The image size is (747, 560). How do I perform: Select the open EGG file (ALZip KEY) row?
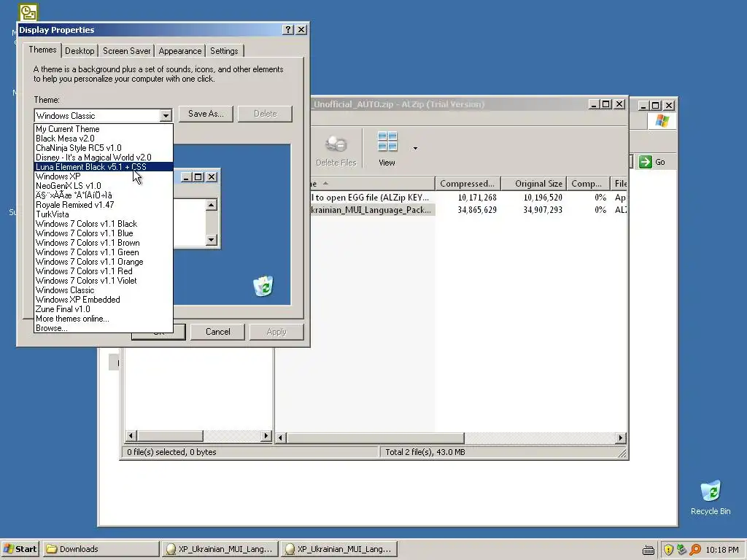(373, 198)
